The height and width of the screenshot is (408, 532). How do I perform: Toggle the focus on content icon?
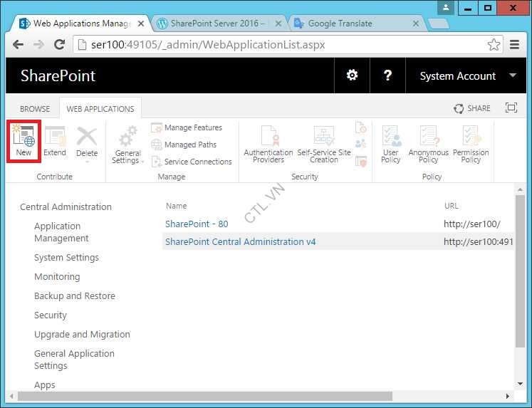(511, 108)
